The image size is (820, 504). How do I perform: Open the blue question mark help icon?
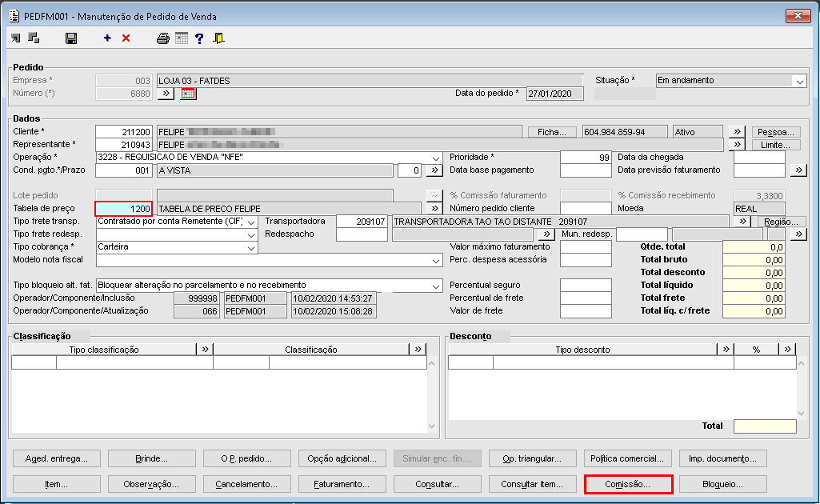[x=199, y=38]
